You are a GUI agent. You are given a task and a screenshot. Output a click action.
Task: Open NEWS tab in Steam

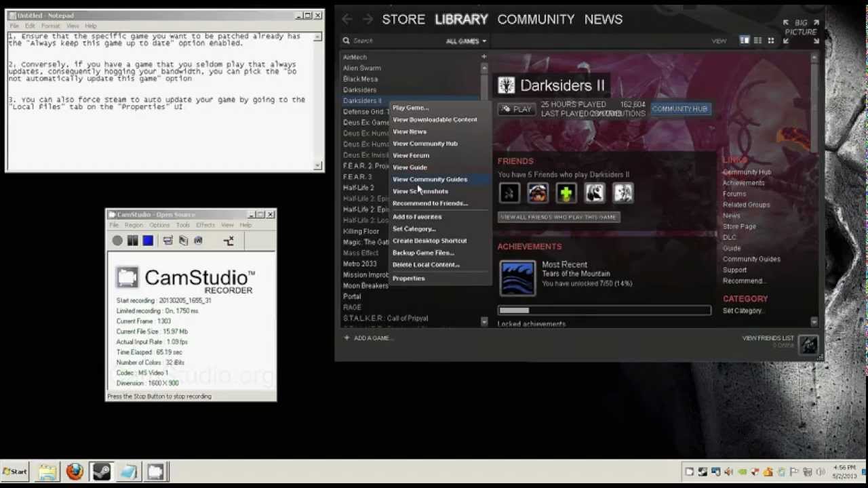pyautogui.click(x=603, y=20)
